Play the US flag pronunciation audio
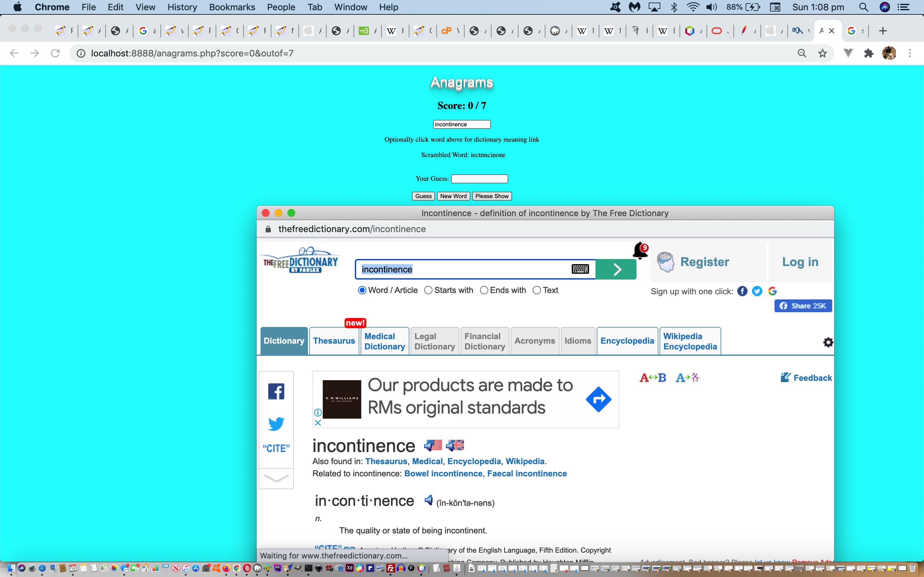 (433, 445)
